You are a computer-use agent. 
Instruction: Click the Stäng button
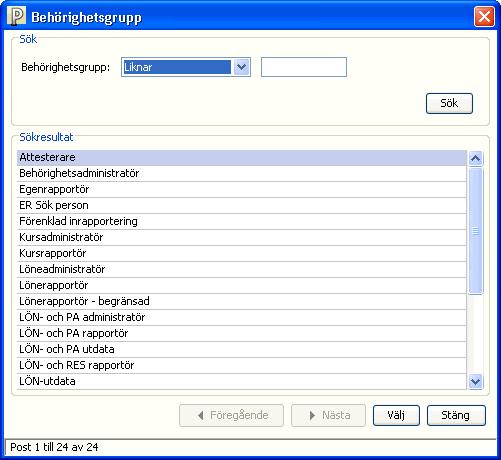pyautogui.click(x=456, y=415)
